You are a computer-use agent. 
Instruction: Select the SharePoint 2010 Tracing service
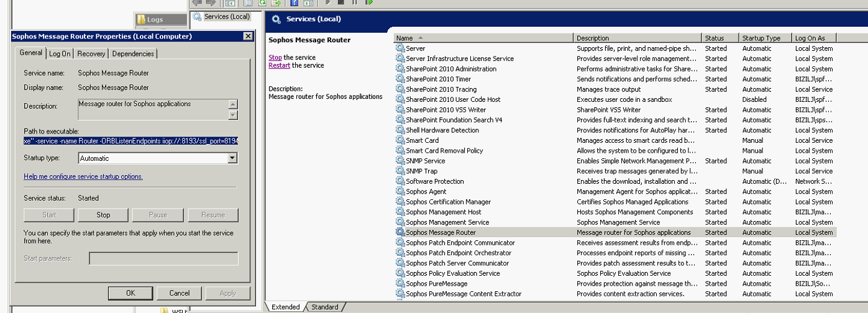point(616,89)
